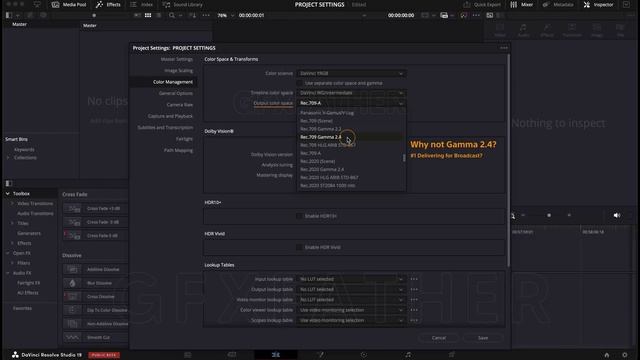Image resolution: width=640 pixels, height=360 pixels.
Task: Select Color Management in settings sidebar
Action: click(x=173, y=82)
